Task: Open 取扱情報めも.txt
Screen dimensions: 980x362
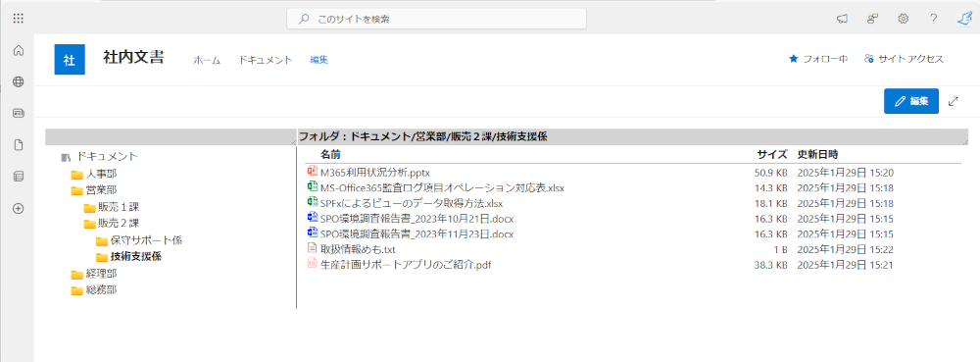Action: click(x=358, y=249)
